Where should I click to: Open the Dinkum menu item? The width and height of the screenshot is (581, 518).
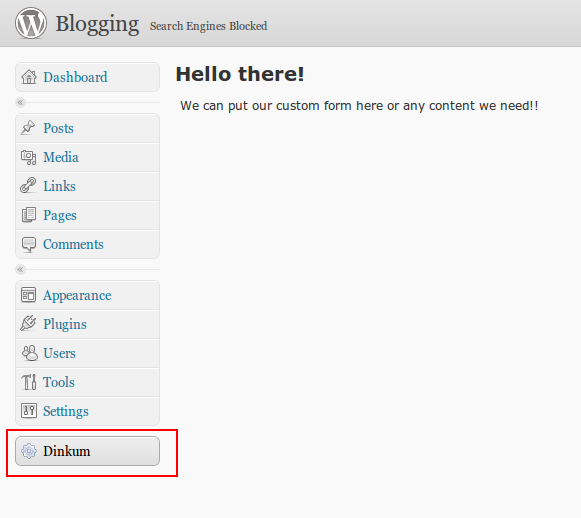(87, 451)
